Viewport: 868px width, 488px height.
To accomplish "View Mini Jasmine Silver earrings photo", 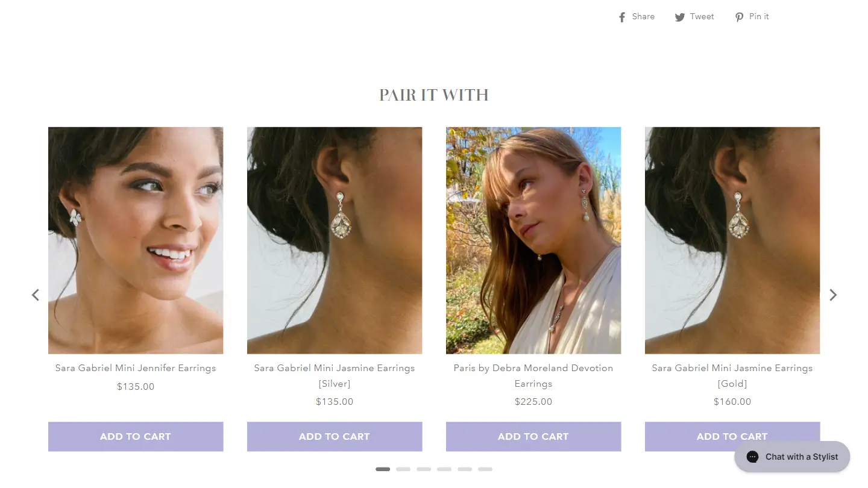I will coord(335,240).
